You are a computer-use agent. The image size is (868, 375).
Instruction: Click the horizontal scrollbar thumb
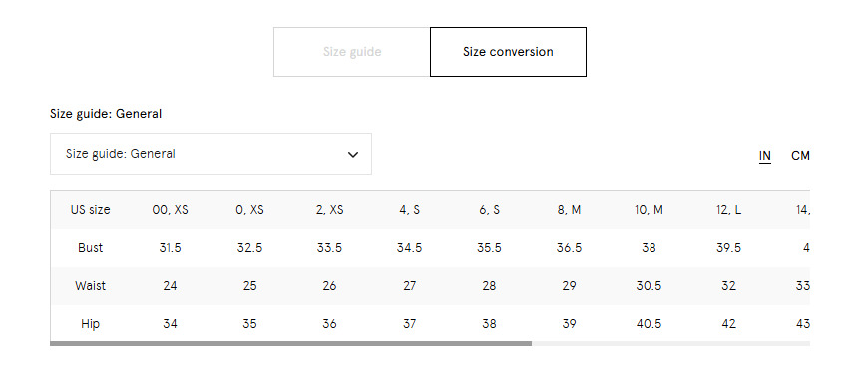(290, 343)
